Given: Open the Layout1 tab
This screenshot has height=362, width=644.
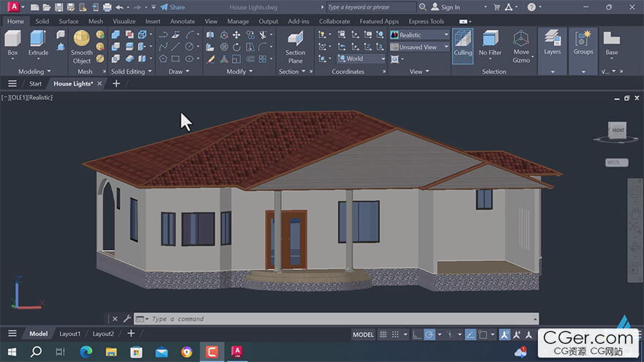Looking at the screenshot, I should coord(70,333).
